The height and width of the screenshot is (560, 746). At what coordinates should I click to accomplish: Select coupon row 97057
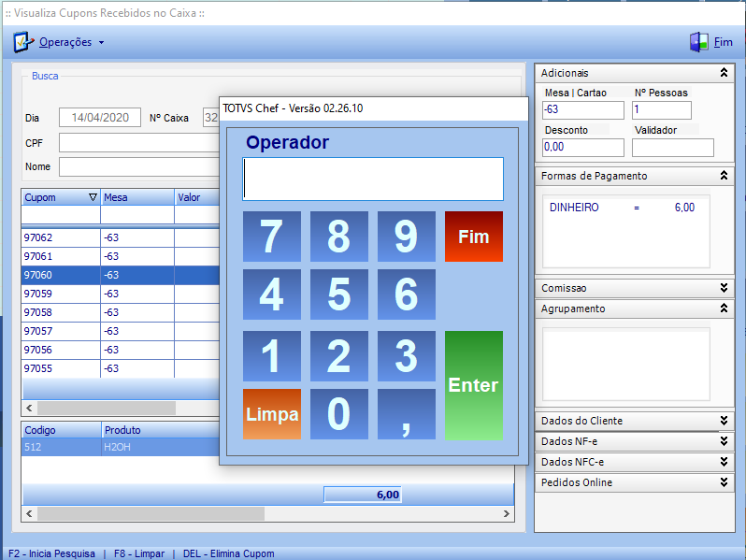coord(121,331)
